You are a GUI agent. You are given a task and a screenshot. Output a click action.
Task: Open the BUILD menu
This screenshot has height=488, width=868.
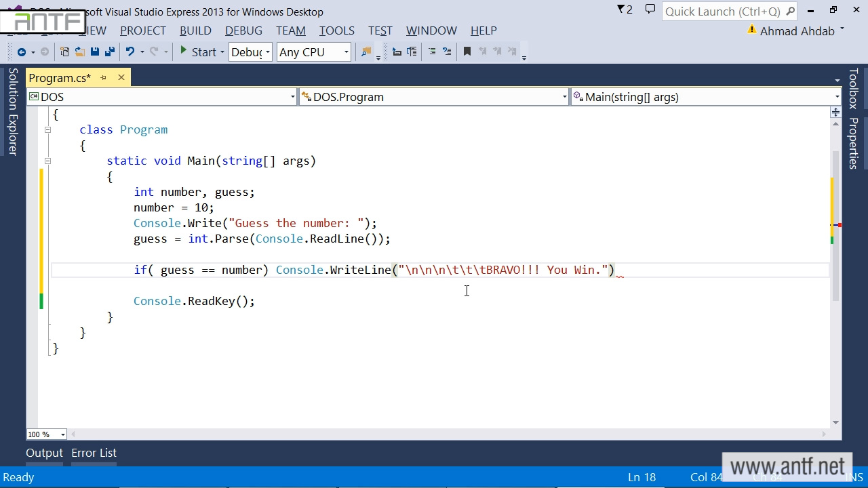(x=195, y=30)
